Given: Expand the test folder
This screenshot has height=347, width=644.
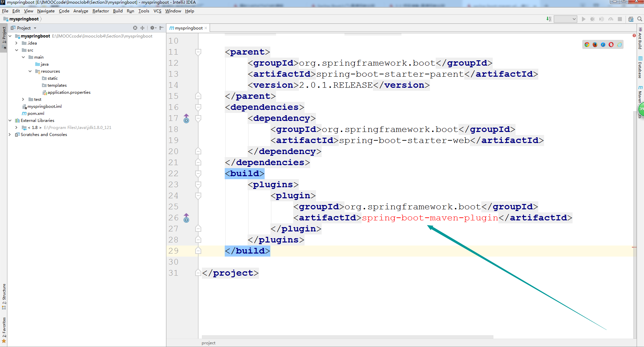Looking at the screenshot, I should coord(23,99).
